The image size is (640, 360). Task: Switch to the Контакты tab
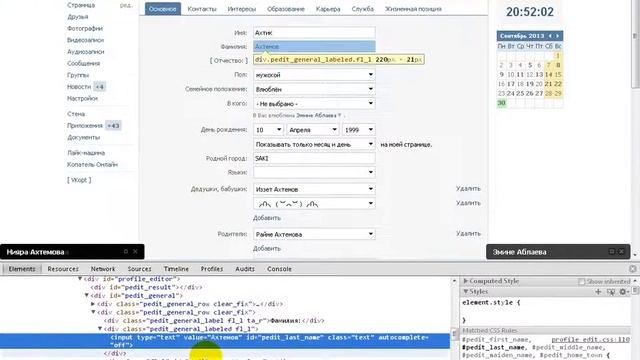(x=202, y=9)
